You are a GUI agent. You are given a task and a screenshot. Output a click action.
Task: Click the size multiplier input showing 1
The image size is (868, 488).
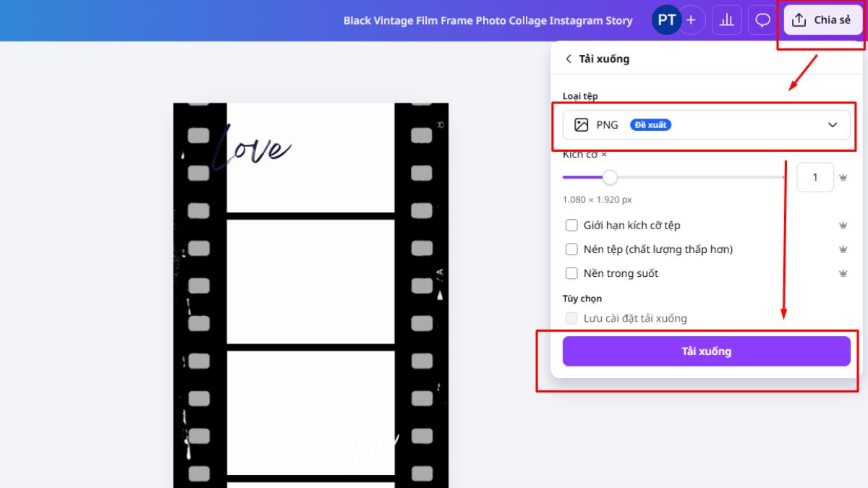click(x=815, y=177)
